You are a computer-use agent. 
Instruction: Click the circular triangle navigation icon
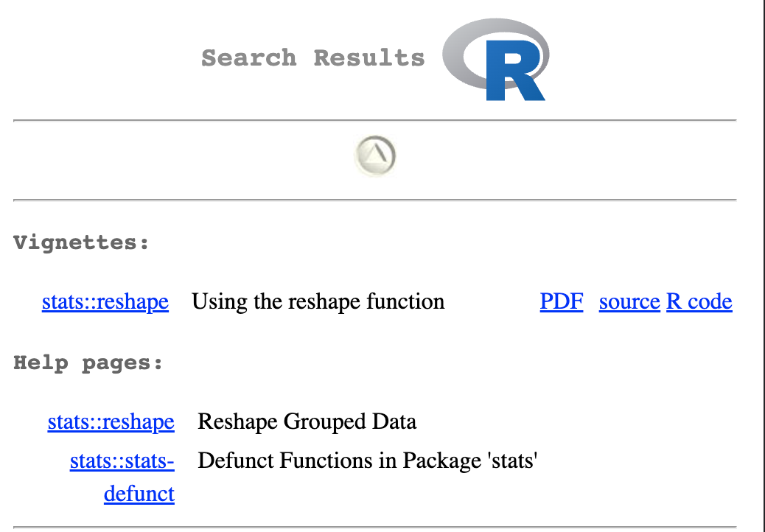coord(376,155)
